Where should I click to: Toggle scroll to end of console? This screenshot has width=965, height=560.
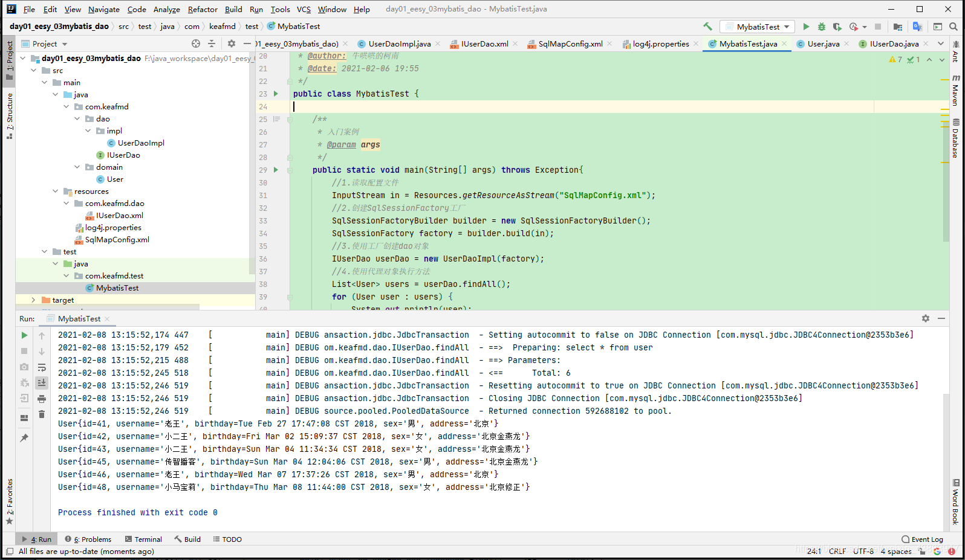pos(42,382)
